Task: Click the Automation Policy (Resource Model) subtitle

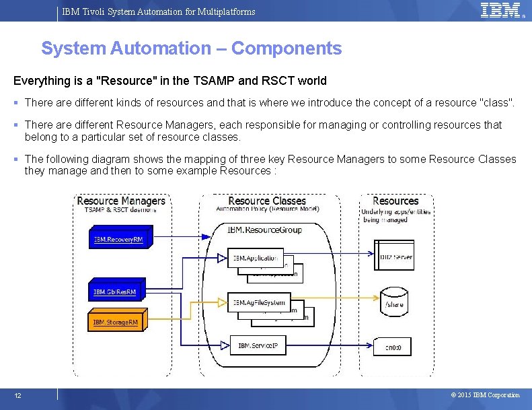Action: 268,209
